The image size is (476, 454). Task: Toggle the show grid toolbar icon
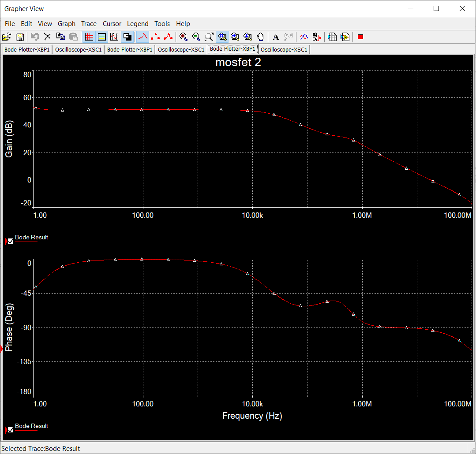click(x=89, y=37)
